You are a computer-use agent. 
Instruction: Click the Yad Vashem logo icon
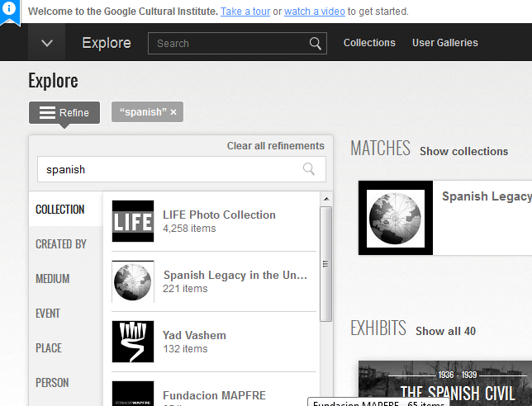[x=133, y=342]
